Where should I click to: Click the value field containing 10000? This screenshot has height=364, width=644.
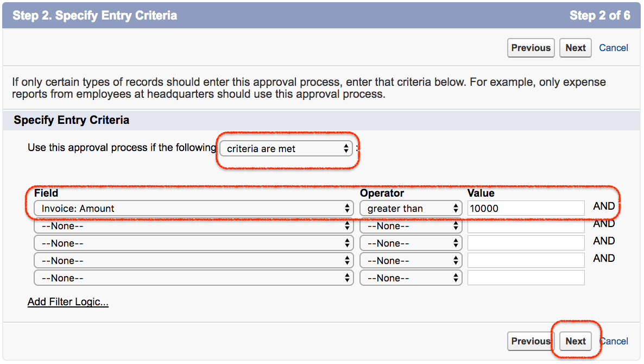click(x=526, y=209)
